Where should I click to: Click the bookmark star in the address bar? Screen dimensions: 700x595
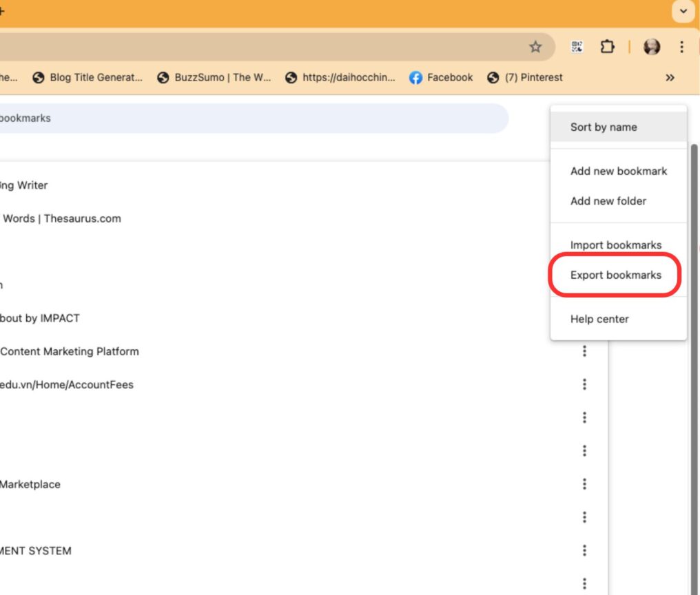[535, 48]
